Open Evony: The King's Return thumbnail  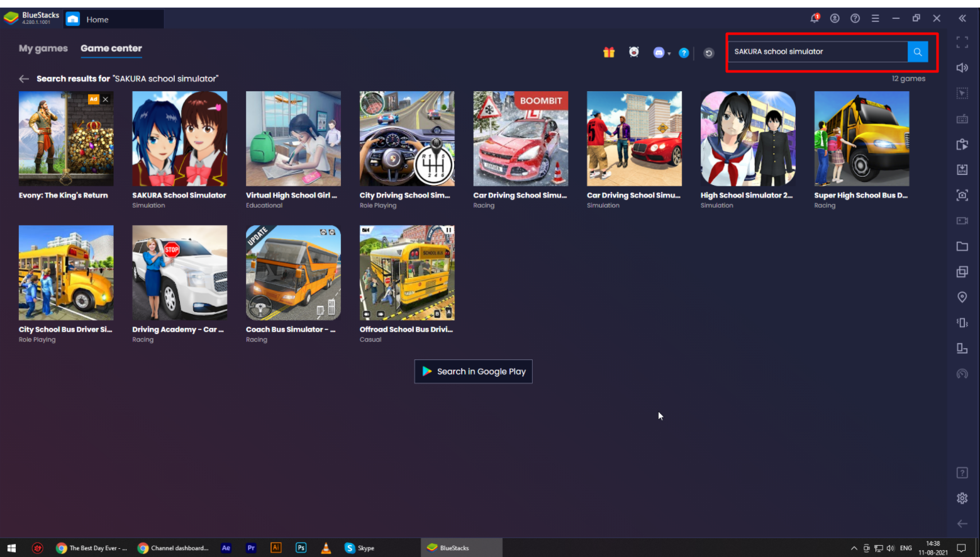click(66, 138)
